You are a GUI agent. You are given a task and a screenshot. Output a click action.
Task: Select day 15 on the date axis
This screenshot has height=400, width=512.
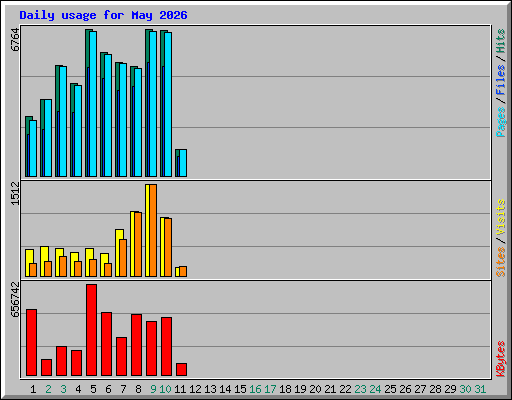coord(240,389)
